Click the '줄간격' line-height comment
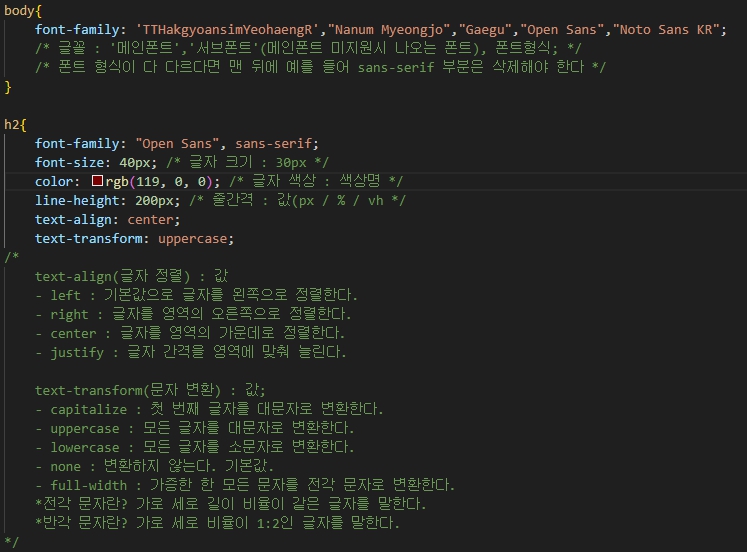Image resolution: width=747 pixels, height=552 pixels. coord(297,200)
